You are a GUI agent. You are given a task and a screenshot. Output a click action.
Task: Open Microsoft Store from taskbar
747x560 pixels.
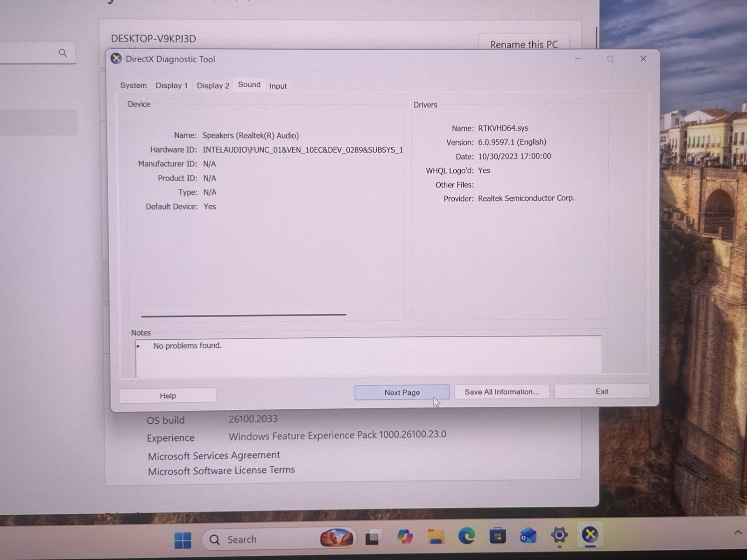(x=498, y=536)
